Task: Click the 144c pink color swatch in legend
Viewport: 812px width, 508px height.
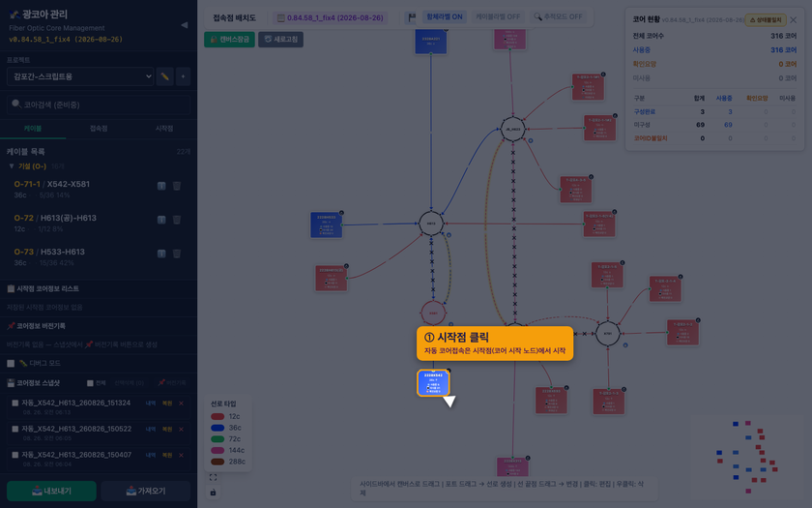Action: tap(217, 451)
